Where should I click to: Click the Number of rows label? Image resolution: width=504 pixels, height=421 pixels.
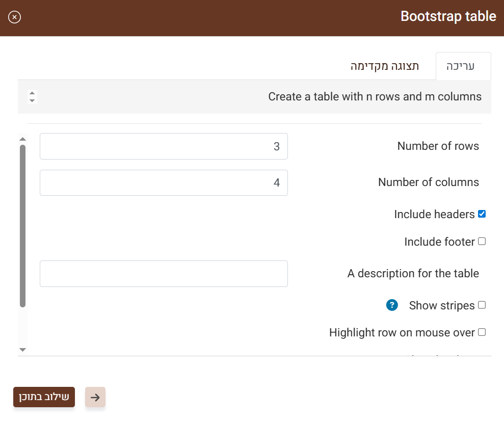click(438, 146)
